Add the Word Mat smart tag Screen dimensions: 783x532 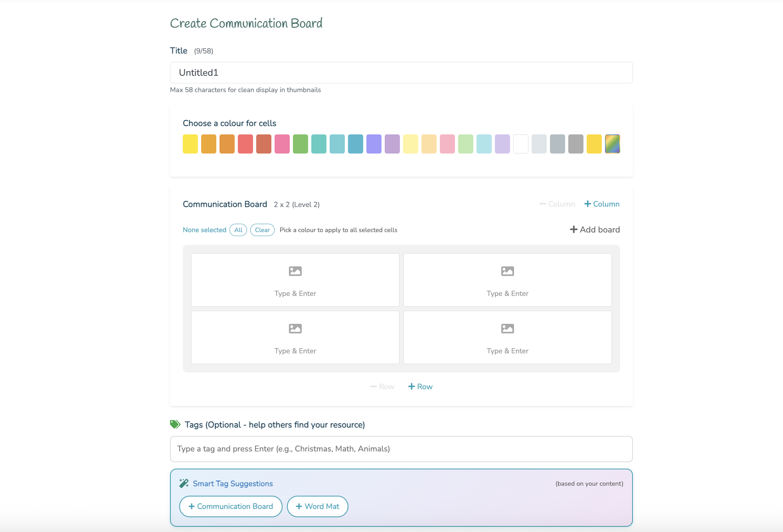317,506
